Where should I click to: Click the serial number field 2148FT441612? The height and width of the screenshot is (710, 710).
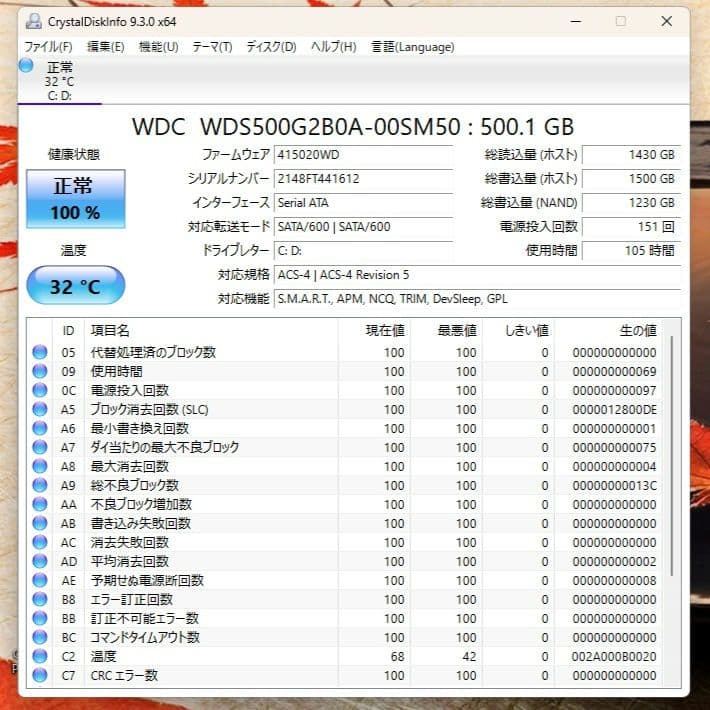point(364,179)
